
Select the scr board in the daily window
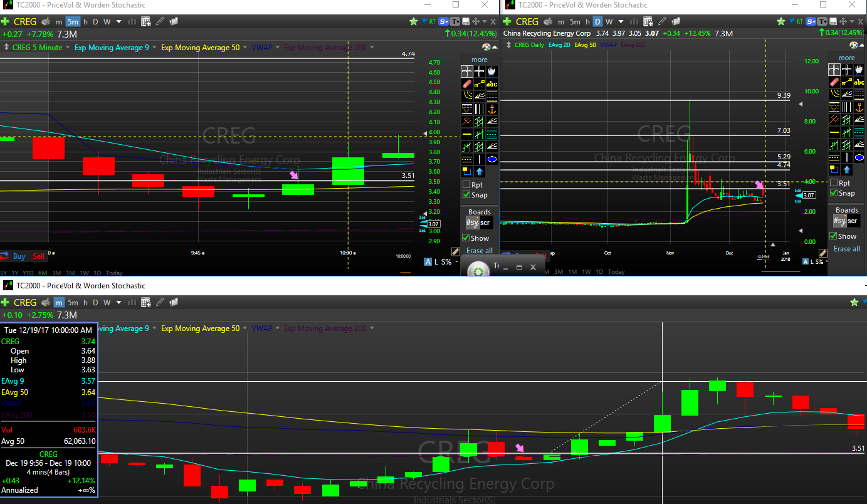pos(853,221)
